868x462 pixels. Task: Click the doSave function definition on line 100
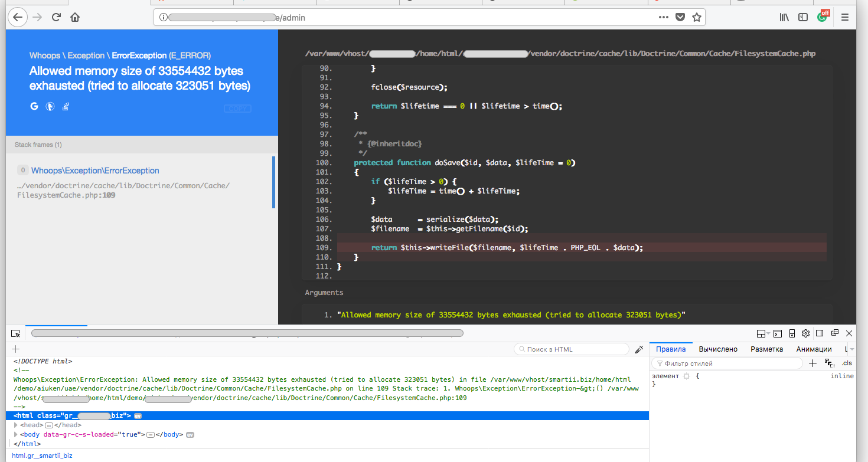[465, 163]
